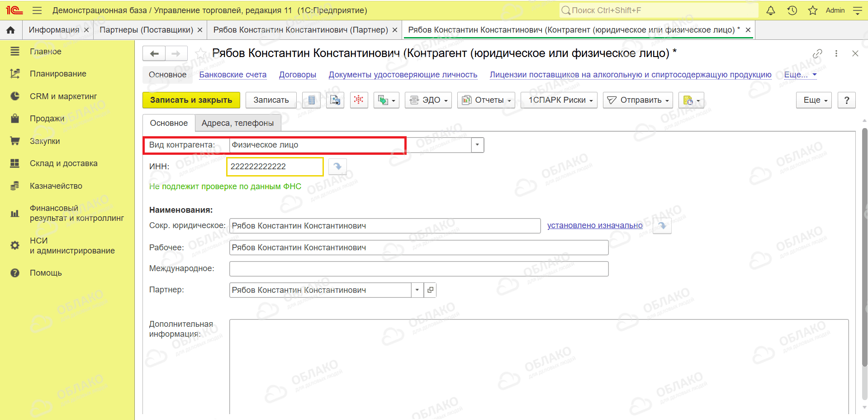Screen dimensions: 868x420
Task: Open the Казначейство section
Action: point(56,186)
